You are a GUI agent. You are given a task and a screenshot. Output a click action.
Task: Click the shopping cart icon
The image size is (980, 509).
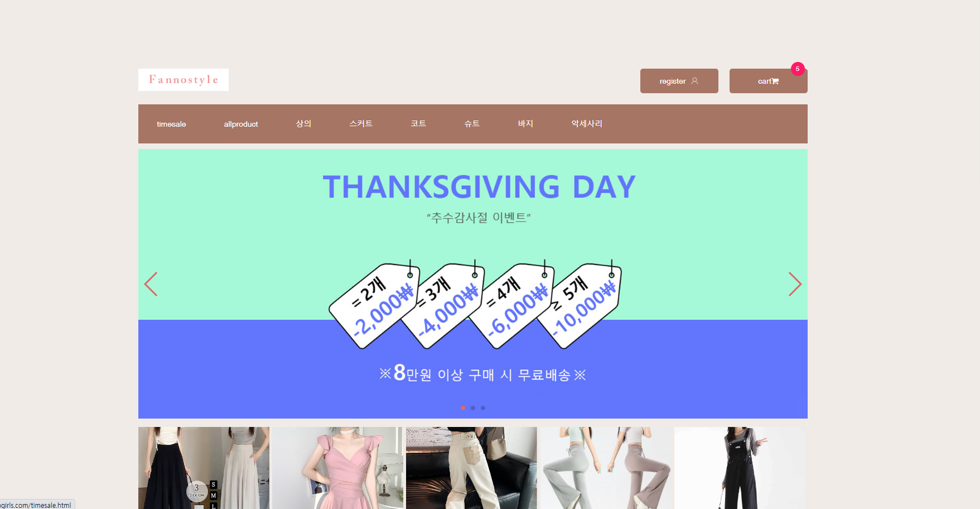click(x=775, y=81)
